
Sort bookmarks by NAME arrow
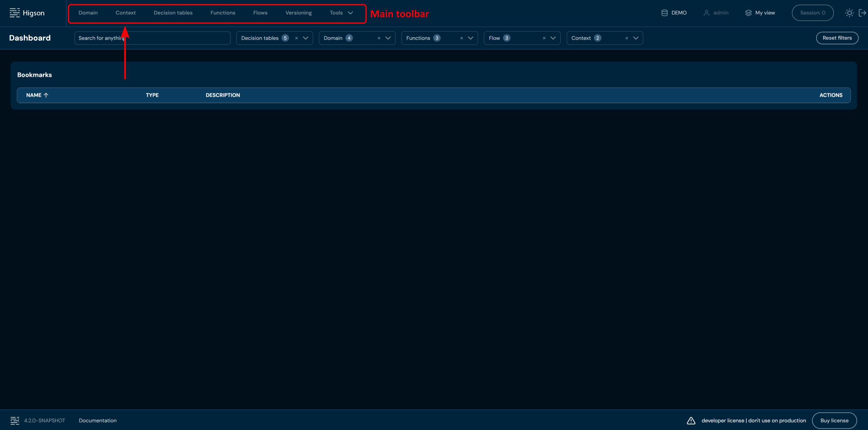point(46,95)
